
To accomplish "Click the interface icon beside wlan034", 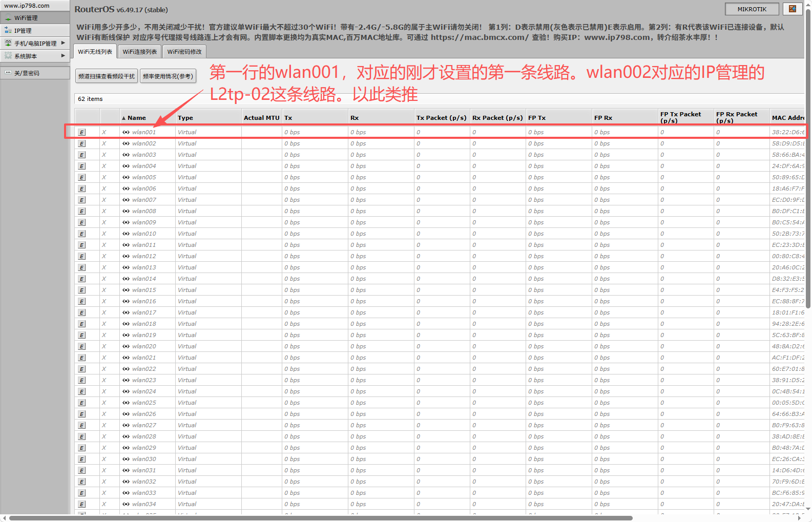I will pos(126,504).
